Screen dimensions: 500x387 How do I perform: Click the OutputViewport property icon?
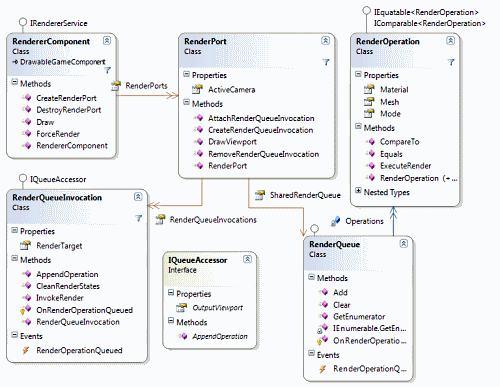pyautogui.click(x=182, y=307)
